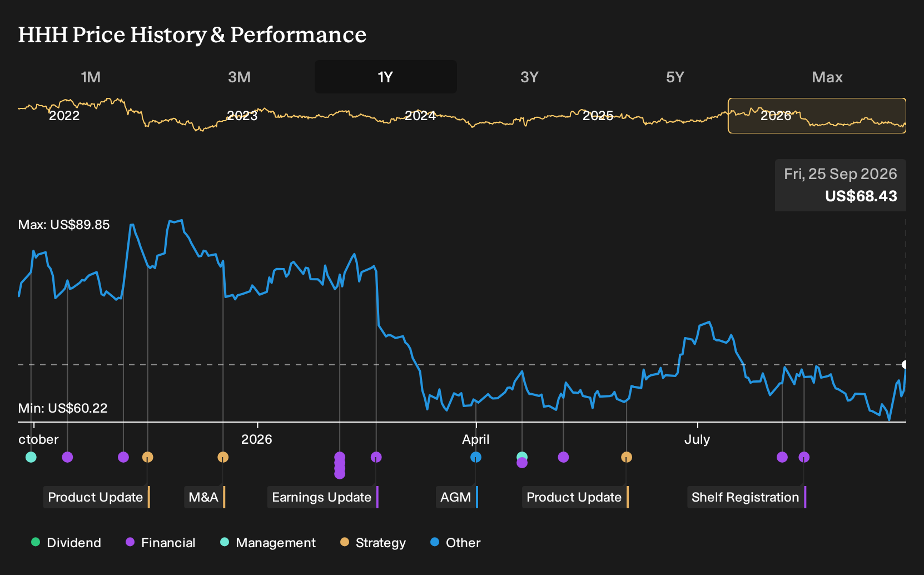Toggle the Financial legend filter
Image resolution: width=924 pixels, height=575 pixels.
(x=160, y=543)
